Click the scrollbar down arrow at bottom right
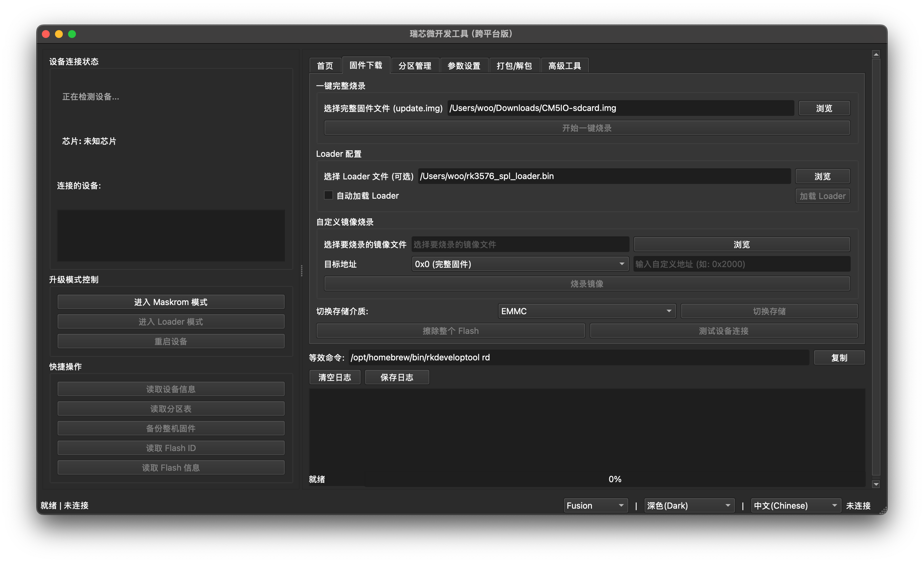The image size is (924, 563). click(876, 484)
